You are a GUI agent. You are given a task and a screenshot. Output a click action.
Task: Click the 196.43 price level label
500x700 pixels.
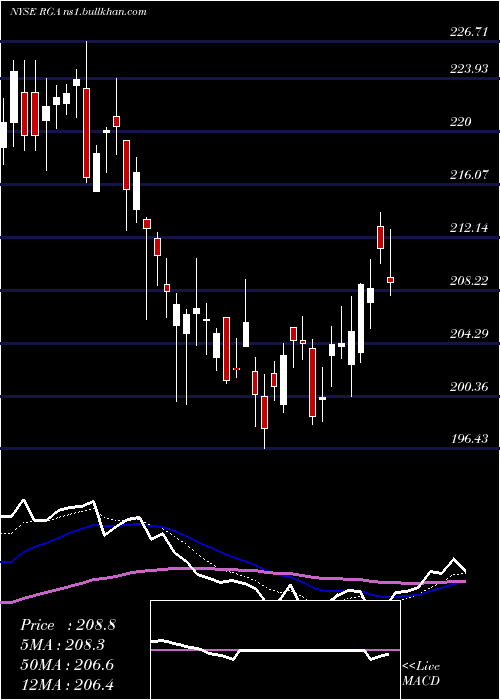pyautogui.click(x=468, y=439)
